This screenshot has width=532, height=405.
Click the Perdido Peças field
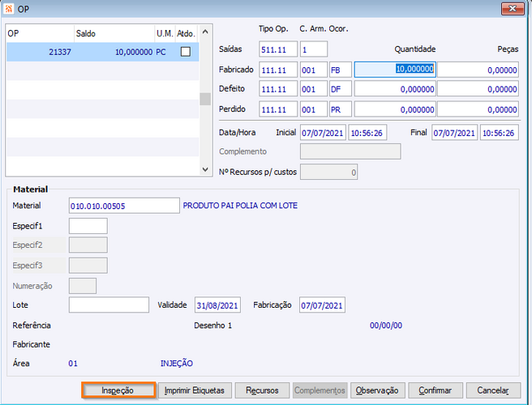click(x=478, y=109)
